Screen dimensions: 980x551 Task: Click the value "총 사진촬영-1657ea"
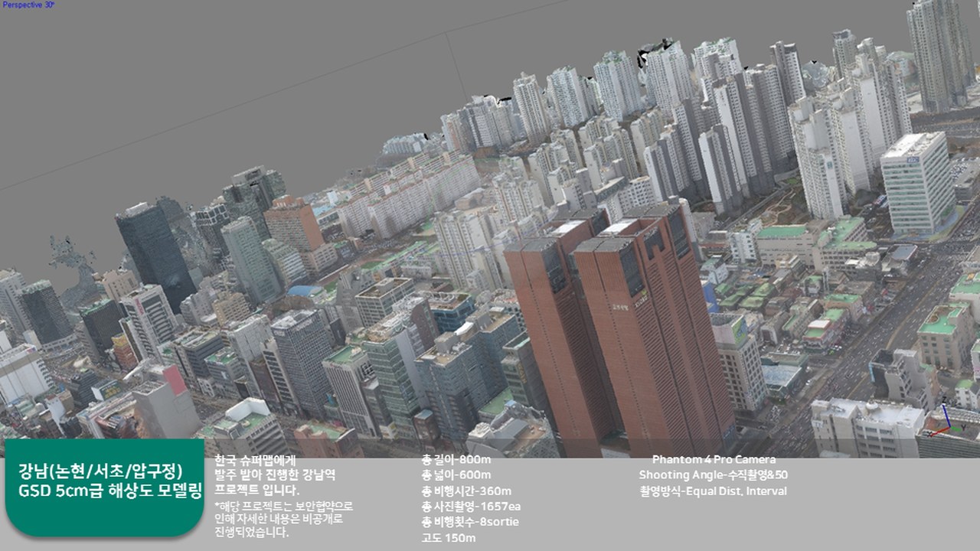point(471,507)
